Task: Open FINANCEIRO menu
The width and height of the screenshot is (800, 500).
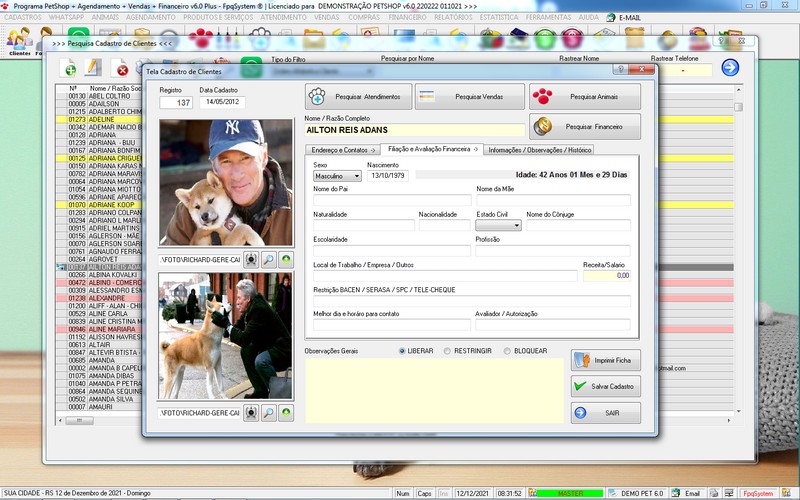Action: [x=407, y=17]
